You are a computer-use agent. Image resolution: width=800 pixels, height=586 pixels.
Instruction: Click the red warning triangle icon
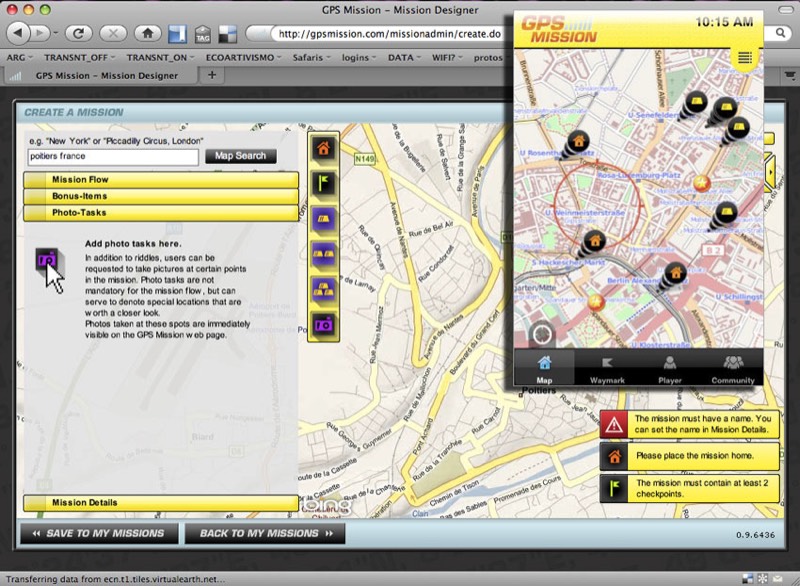(614, 424)
